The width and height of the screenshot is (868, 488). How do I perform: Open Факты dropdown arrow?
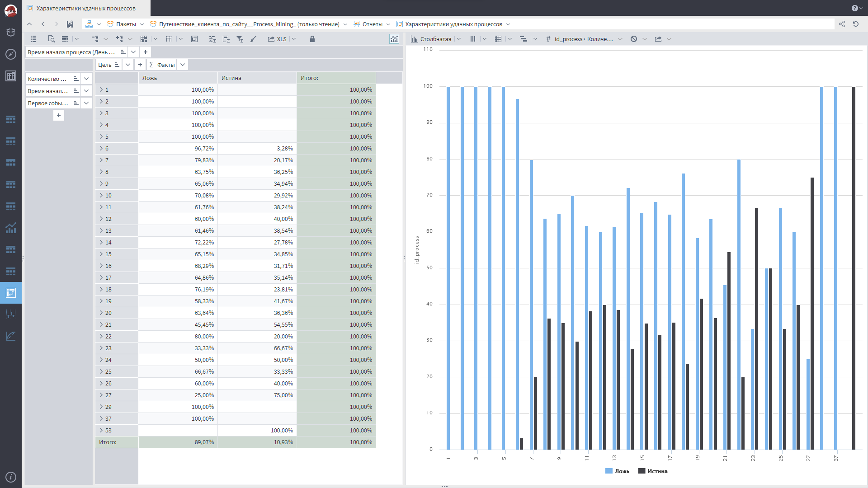[x=183, y=65]
